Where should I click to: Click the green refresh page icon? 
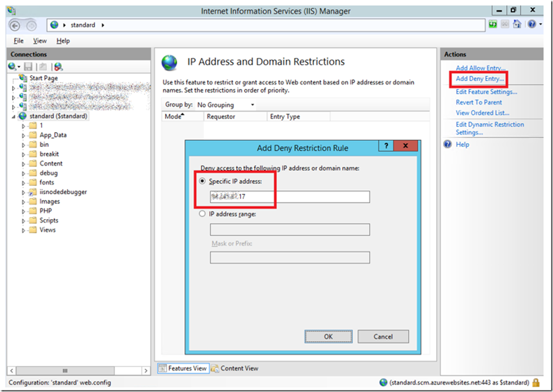(493, 24)
